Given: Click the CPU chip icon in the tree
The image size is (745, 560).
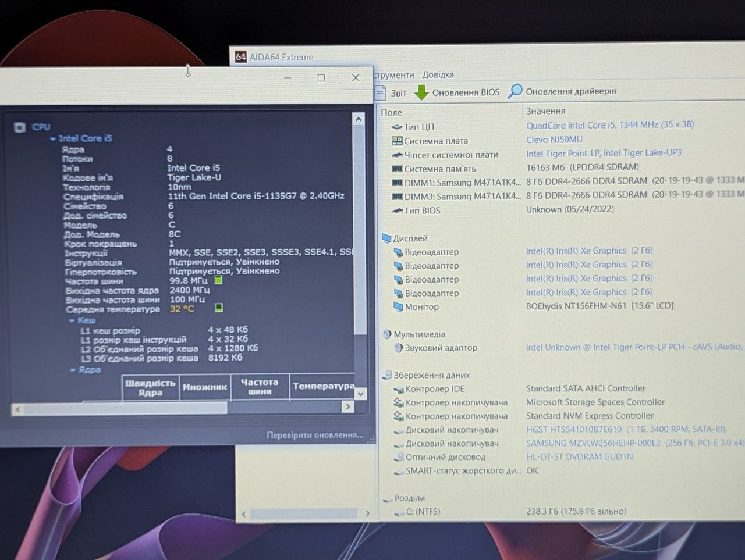Looking at the screenshot, I should pos(20,127).
